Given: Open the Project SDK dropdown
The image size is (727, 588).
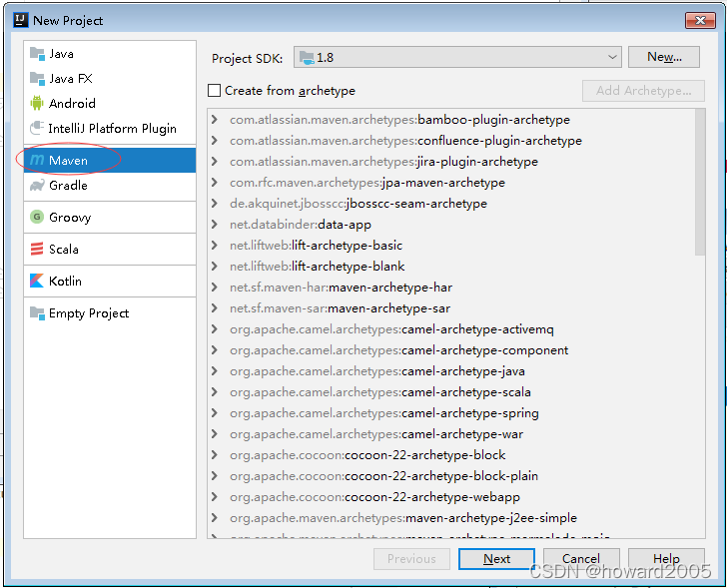Looking at the screenshot, I should 457,58.
